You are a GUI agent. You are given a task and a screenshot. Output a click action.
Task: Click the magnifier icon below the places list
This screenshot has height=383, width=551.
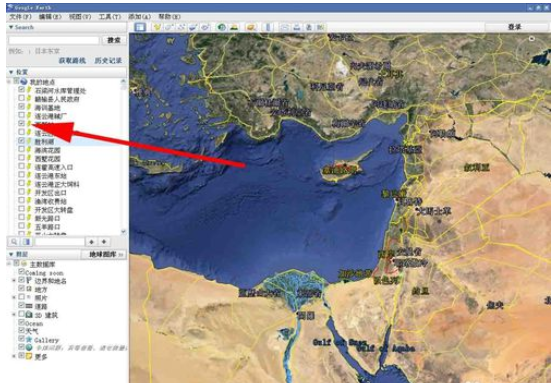(x=14, y=242)
